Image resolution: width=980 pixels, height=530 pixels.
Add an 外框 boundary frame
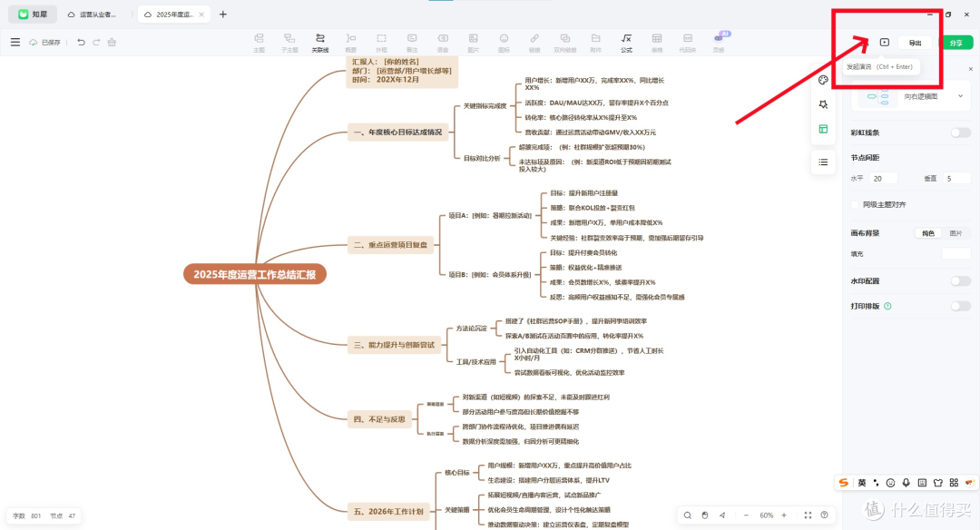[x=381, y=43]
